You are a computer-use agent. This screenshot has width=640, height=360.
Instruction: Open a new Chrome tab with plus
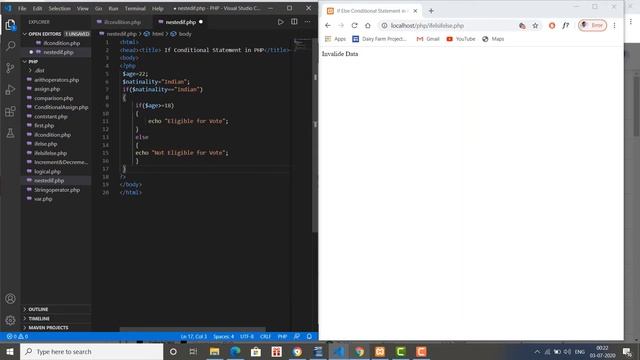(x=431, y=11)
